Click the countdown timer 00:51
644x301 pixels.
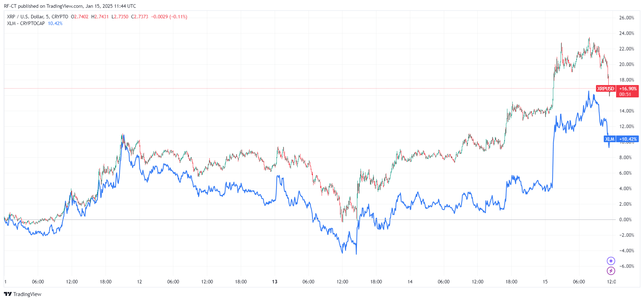(625, 94)
